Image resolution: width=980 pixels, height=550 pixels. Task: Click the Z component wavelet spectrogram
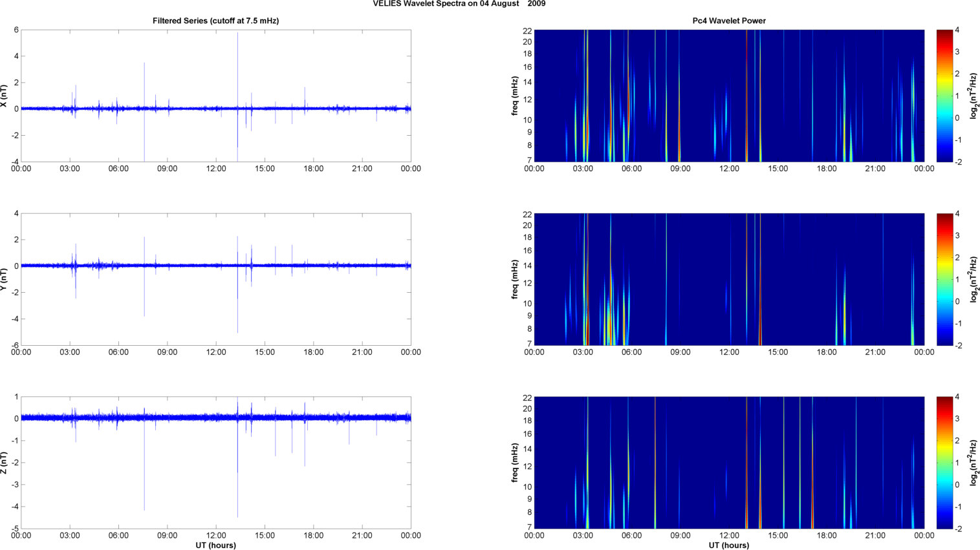coord(729,463)
